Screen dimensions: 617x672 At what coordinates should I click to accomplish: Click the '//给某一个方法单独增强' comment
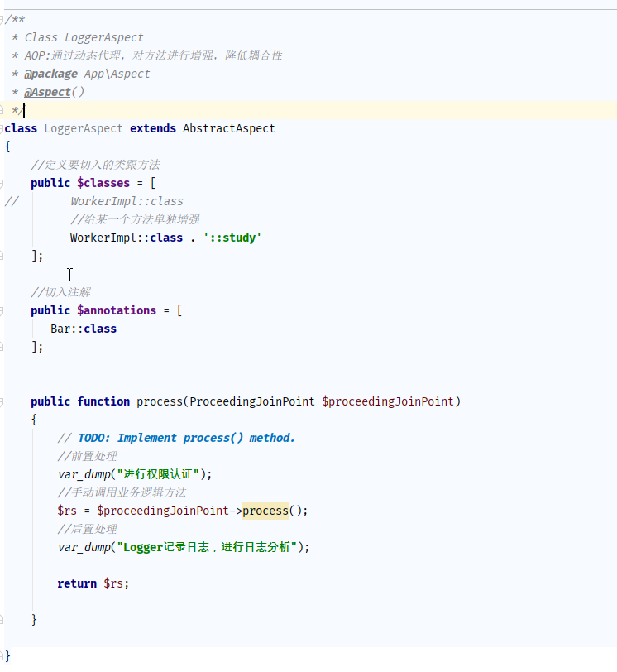coord(136,219)
